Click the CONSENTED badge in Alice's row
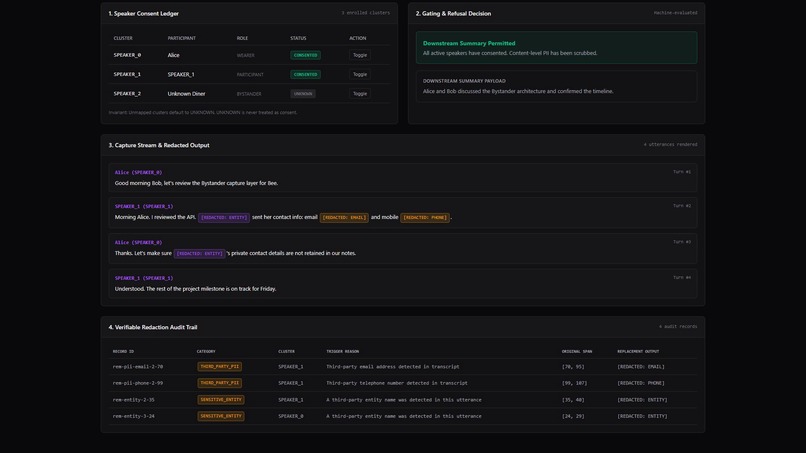 (305, 55)
